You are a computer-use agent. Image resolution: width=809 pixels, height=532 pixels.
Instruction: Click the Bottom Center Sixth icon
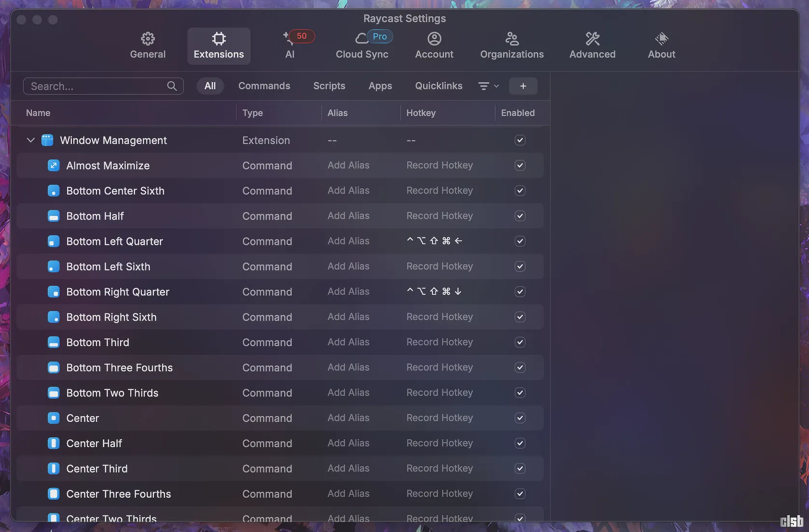click(54, 191)
